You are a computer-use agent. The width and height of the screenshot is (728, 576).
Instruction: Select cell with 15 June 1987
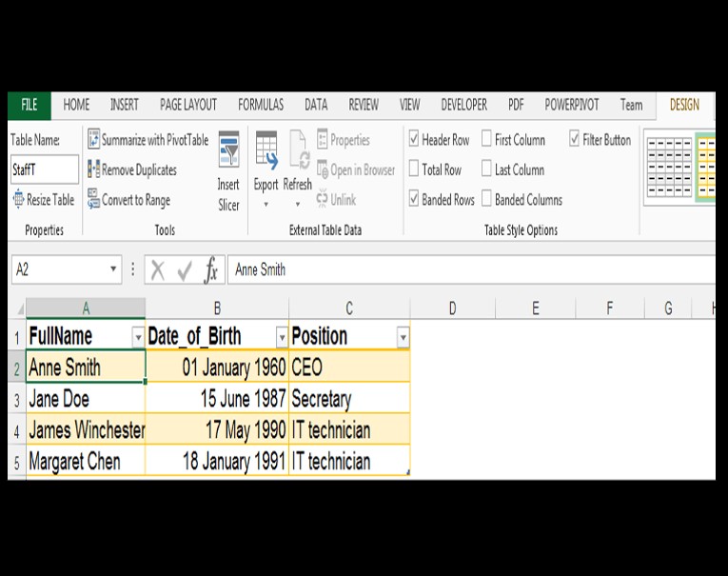tap(217, 399)
